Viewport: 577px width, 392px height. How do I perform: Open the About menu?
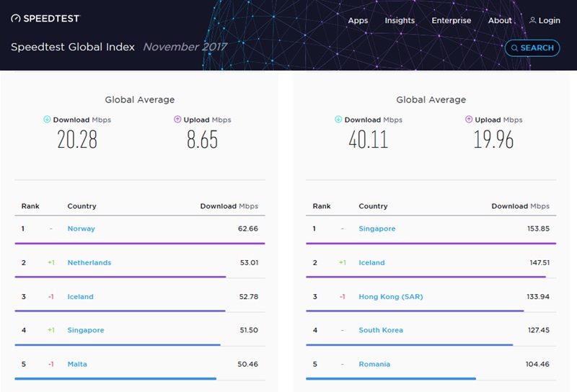click(x=500, y=21)
